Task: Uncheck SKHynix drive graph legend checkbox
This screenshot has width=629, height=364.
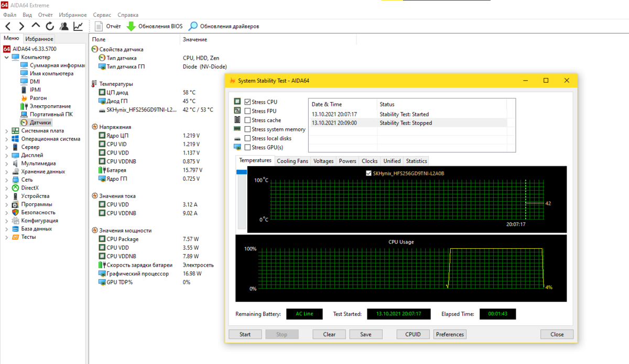Action: tap(368, 173)
